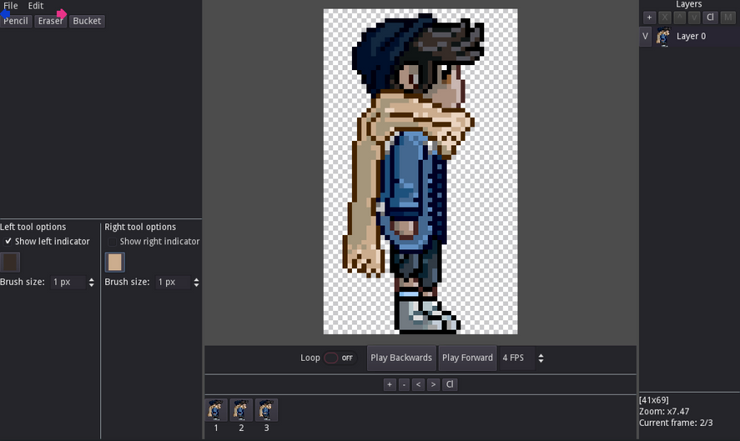
Task: Move the frame left with the '<' button
Action: (x=418, y=384)
